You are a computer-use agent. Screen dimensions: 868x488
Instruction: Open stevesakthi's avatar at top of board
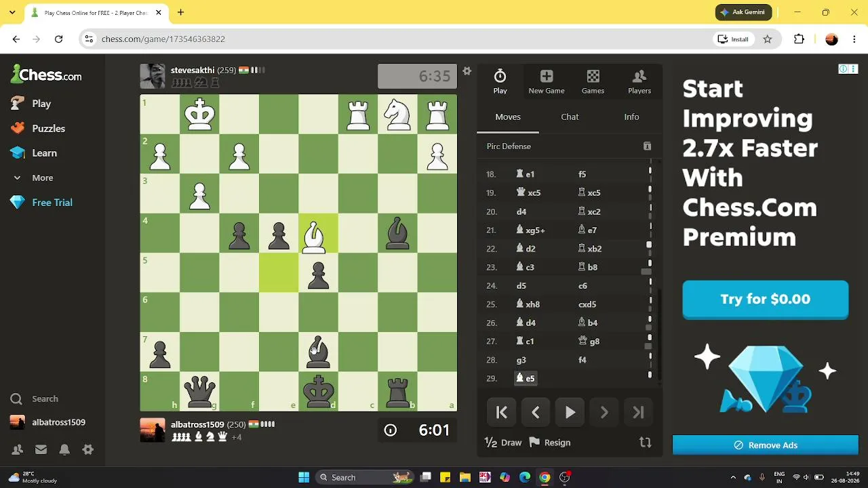[x=152, y=76]
